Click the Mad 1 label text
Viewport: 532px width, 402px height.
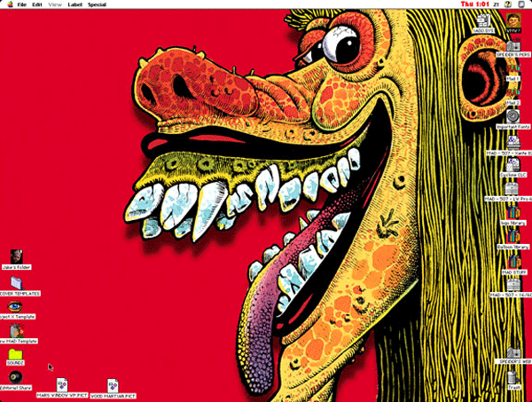point(513,78)
